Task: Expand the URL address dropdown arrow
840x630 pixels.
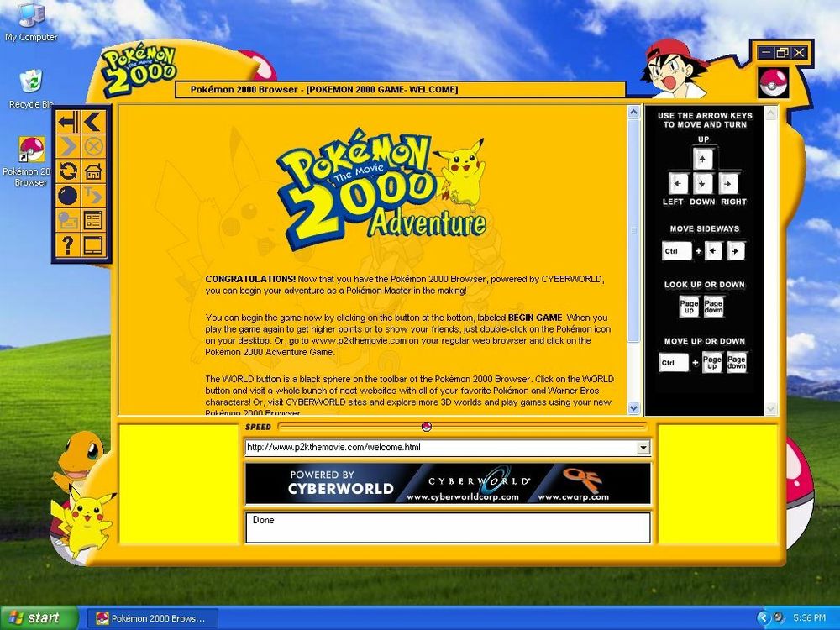Action: coord(643,449)
